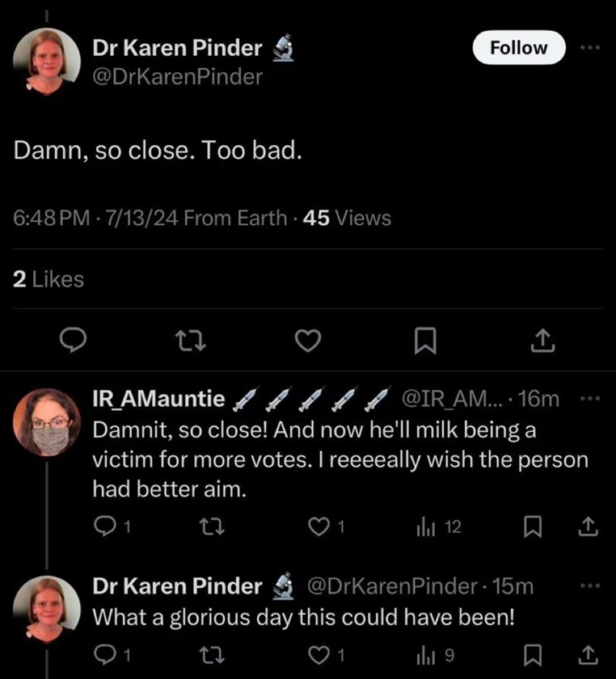Follow Dr Karen Pinder

(519, 48)
